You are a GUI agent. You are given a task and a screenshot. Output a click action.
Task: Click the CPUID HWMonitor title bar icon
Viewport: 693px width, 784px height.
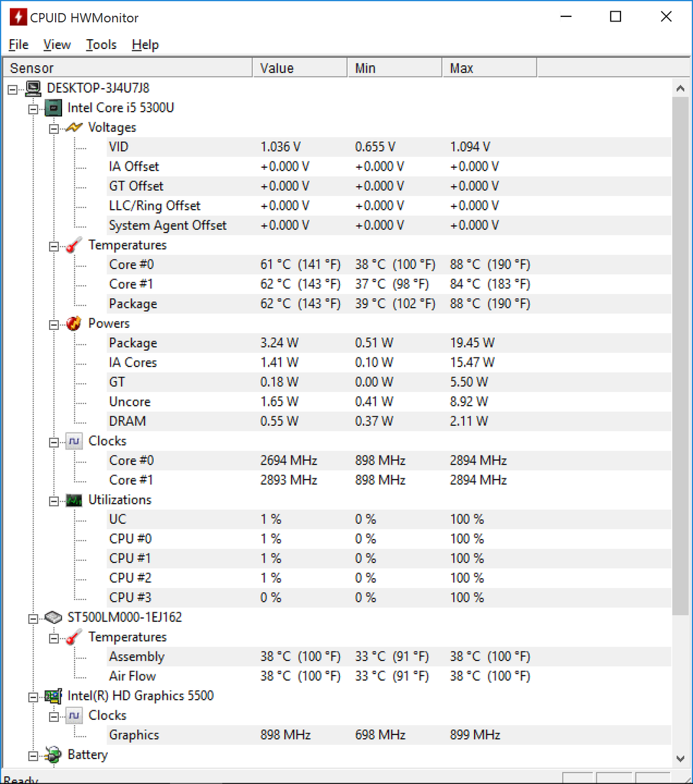18,17
